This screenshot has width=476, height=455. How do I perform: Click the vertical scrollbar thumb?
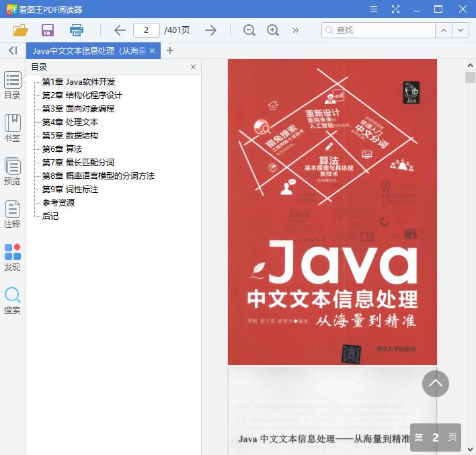470,77
